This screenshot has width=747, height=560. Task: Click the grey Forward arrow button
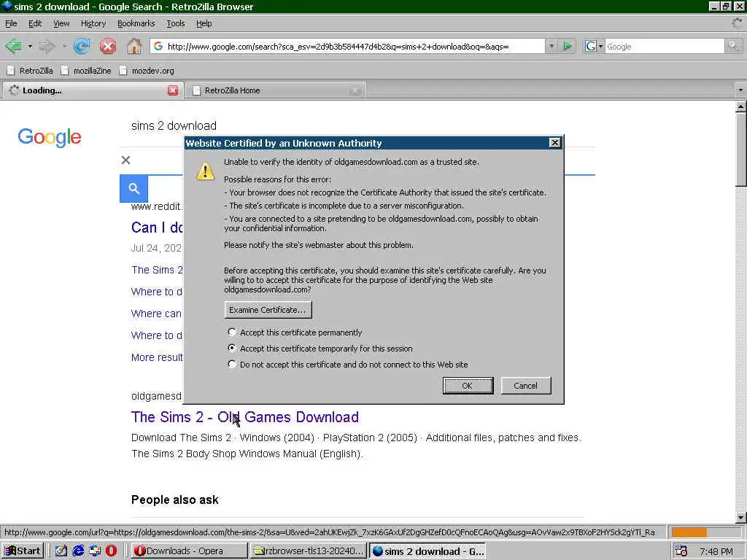click(x=47, y=46)
